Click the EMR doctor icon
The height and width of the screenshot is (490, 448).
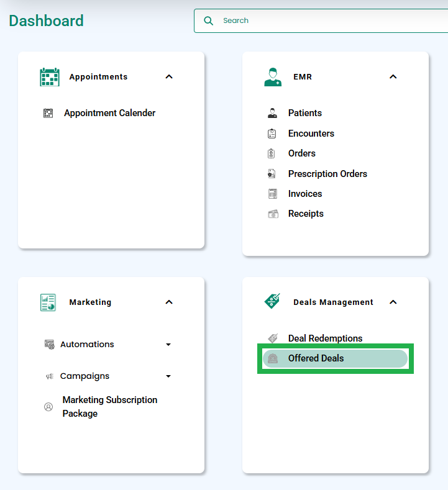pyautogui.click(x=273, y=77)
